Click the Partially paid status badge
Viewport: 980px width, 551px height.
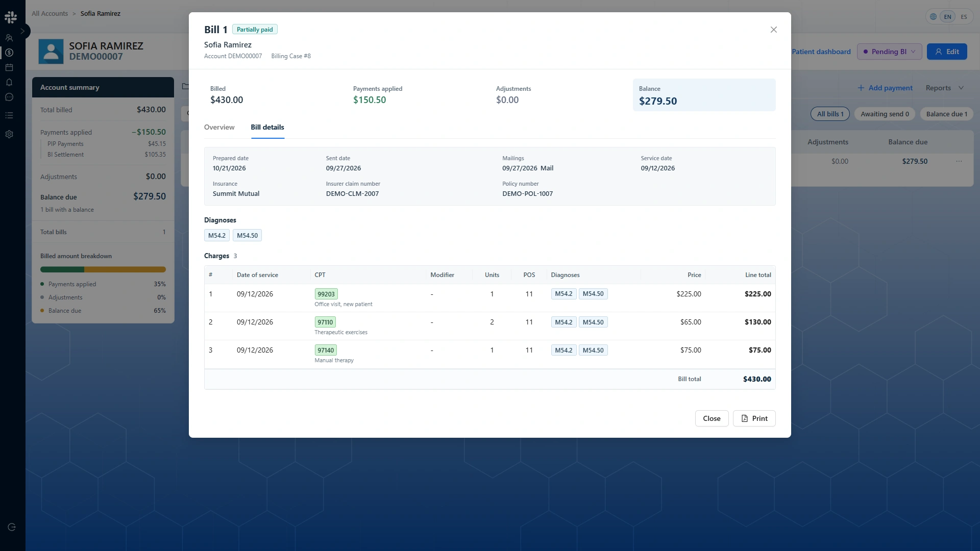pyautogui.click(x=255, y=30)
